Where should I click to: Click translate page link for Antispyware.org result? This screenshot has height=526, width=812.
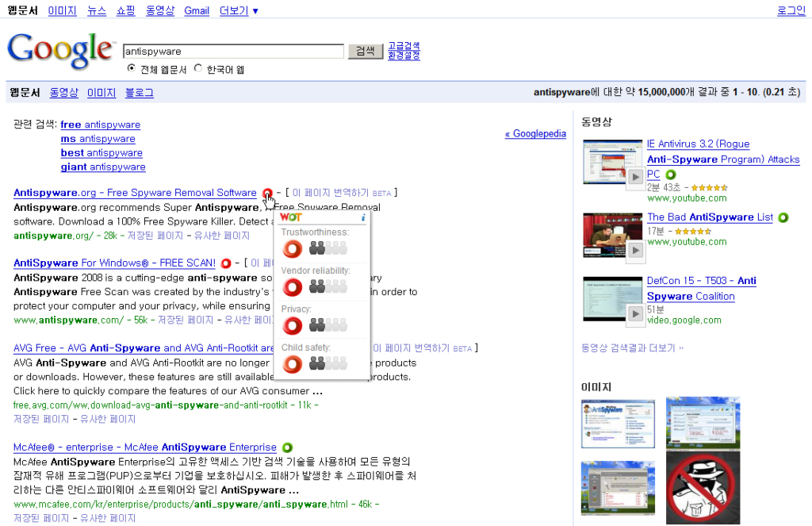pyautogui.click(x=342, y=193)
